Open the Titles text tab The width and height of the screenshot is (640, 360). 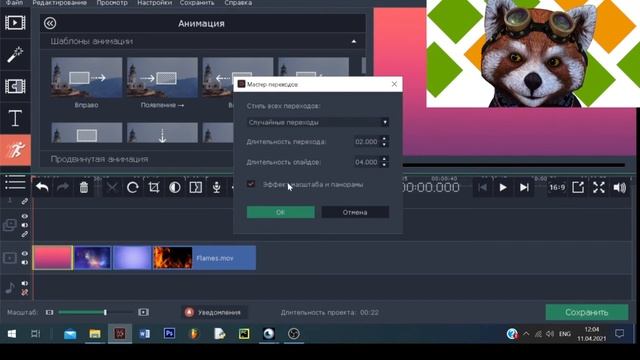pyautogui.click(x=15, y=118)
